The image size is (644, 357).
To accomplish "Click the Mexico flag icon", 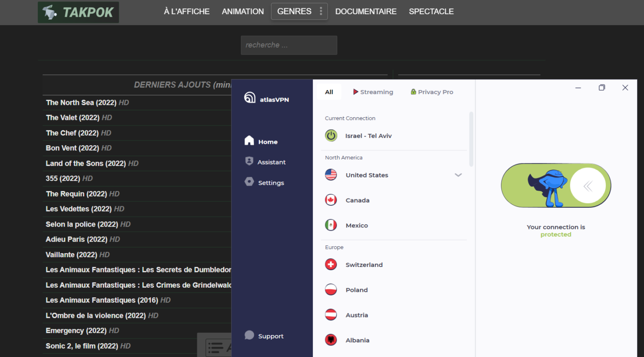I will tap(331, 226).
